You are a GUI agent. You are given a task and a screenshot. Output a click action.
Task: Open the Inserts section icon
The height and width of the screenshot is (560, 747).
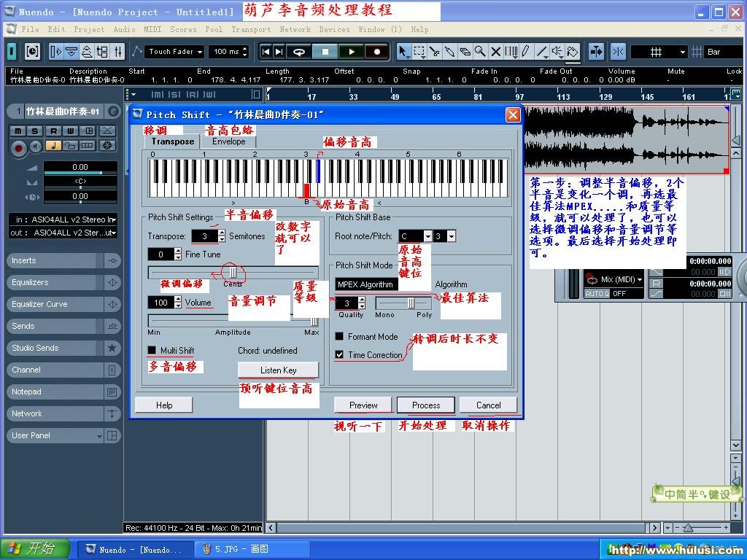point(112,260)
